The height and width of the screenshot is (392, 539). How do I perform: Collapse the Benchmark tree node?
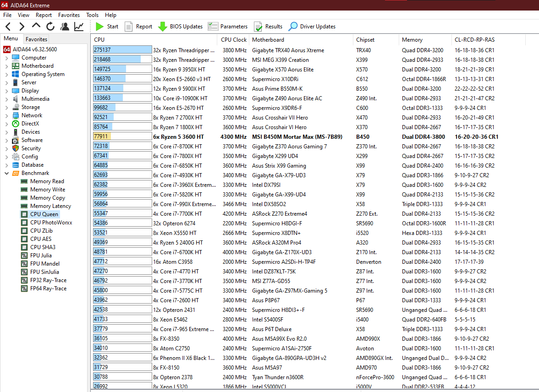click(6, 173)
